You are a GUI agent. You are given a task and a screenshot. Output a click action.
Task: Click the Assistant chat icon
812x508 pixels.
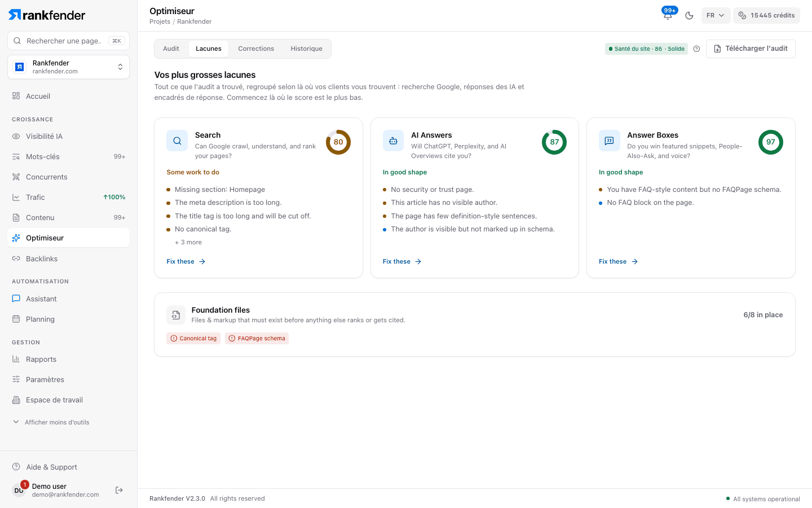(16, 299)
